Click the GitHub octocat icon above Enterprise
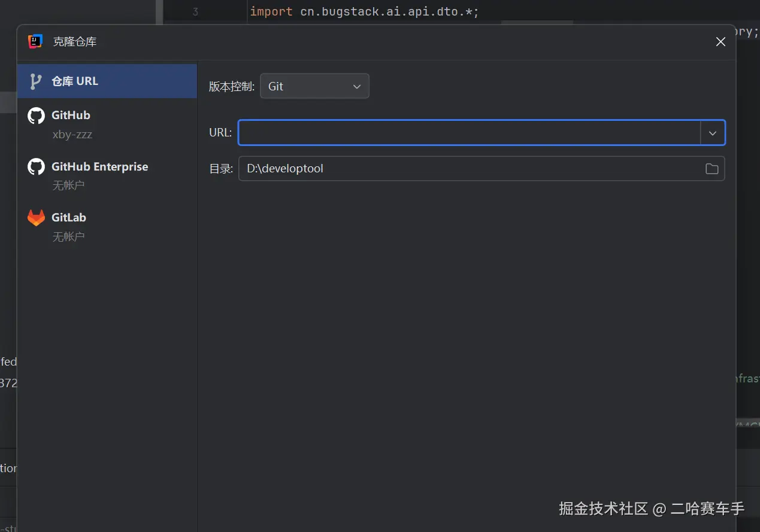The width and height of the screenshot is (760, 532). pyautogui.click(x=36, y=115)
